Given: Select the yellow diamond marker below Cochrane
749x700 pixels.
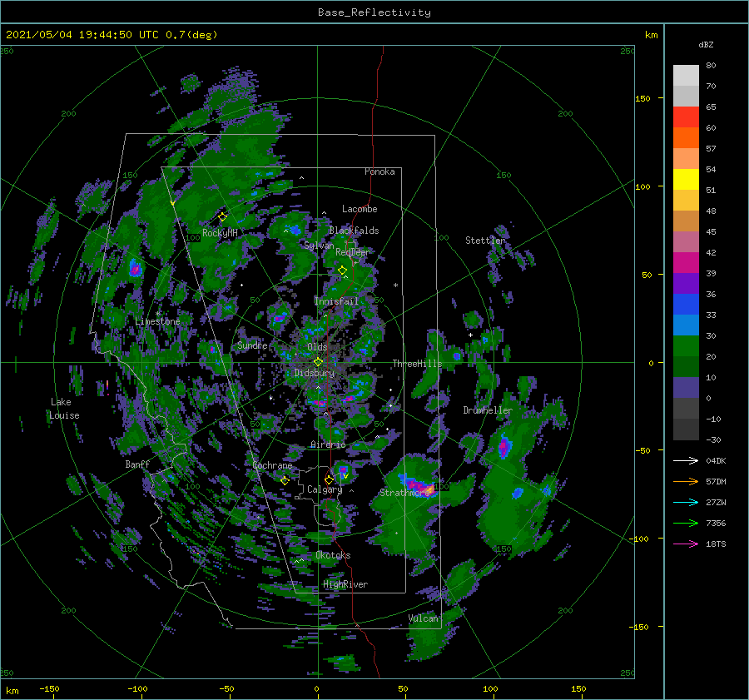Looking at the screenshot, I should click(x=285, y=481).
